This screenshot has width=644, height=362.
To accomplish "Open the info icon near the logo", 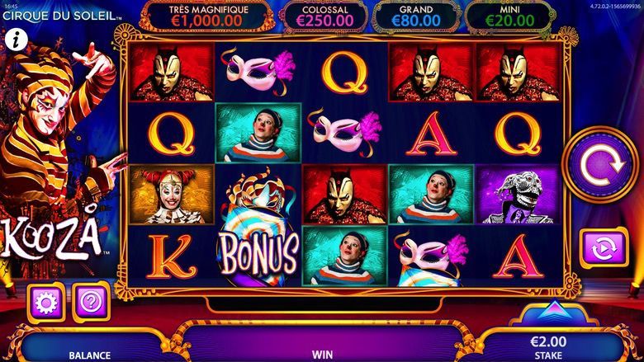I will (17, 40).
